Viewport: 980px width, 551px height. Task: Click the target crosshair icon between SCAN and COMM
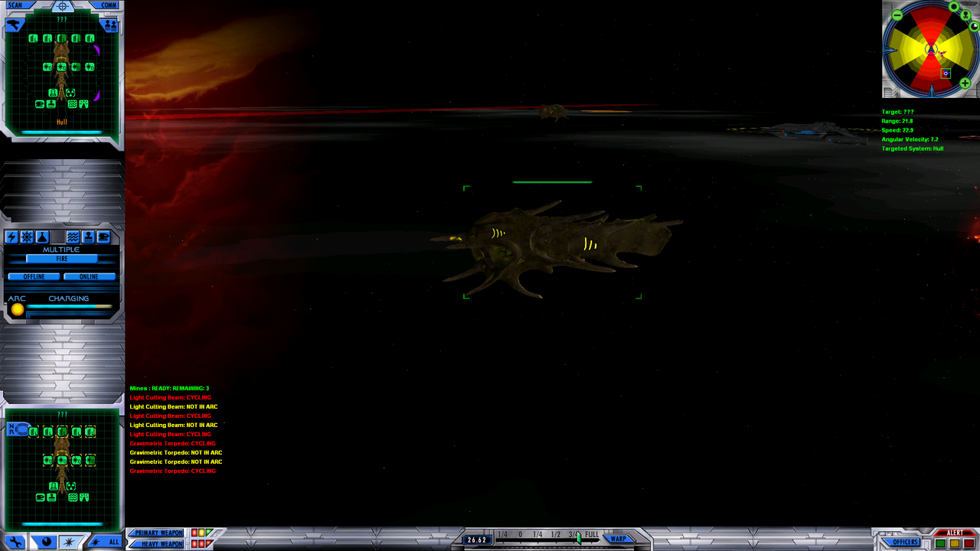63,6
